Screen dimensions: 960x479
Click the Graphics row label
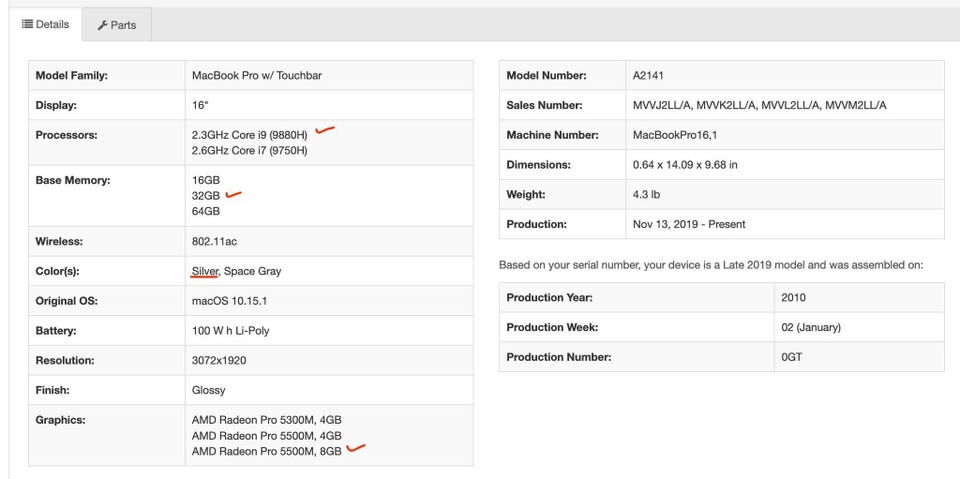[60, 420]
